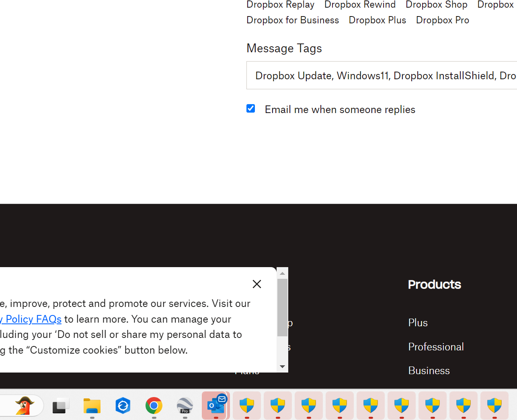
Task: Dismiss the cookie consent notice
Action: [256, 284]
